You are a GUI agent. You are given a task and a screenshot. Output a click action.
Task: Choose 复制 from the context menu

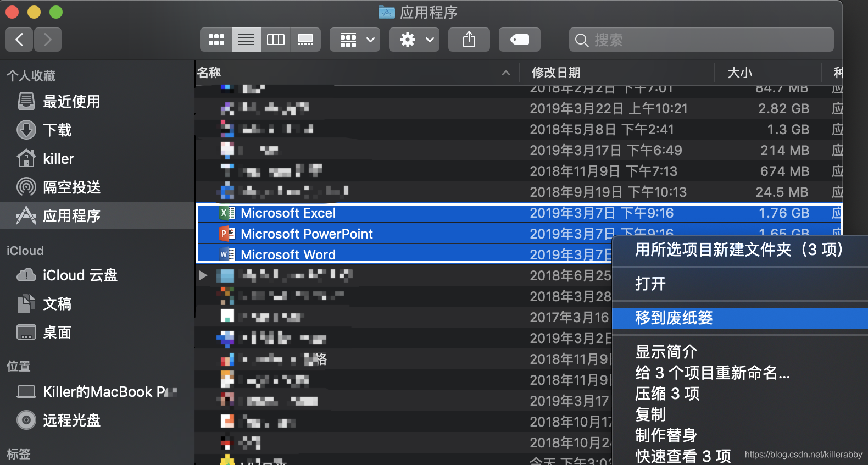click(x=739, y=414)
